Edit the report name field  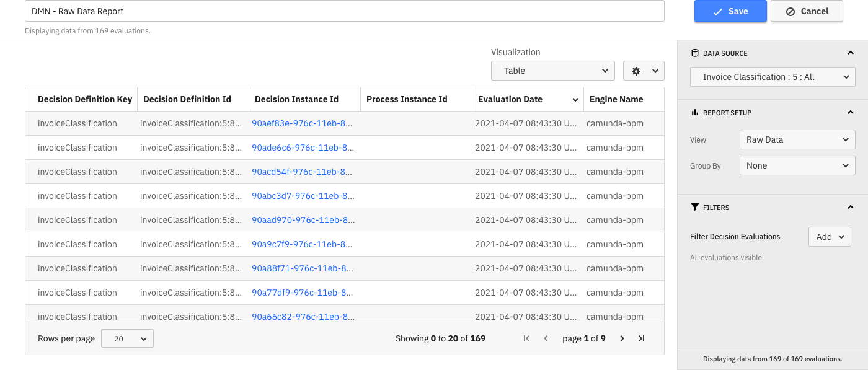[x=344, y=11]
